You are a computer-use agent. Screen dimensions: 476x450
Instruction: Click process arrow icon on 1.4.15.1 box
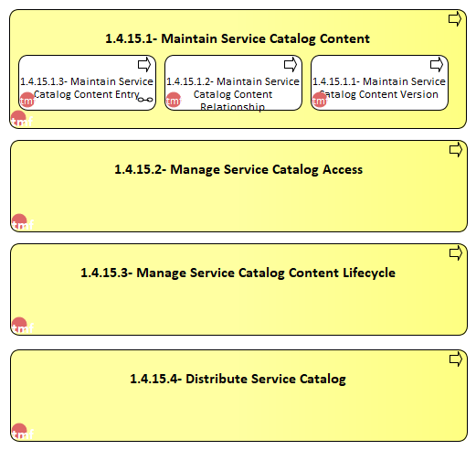click(x=455, y=19)
